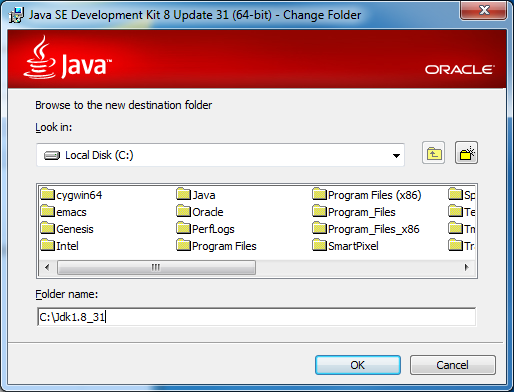Click the Program Files (x86) folder name

point(375,195)
